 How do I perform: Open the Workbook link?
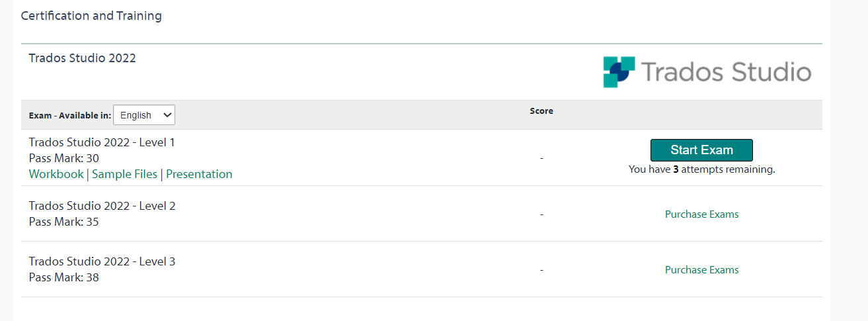(x=56, y=174)
